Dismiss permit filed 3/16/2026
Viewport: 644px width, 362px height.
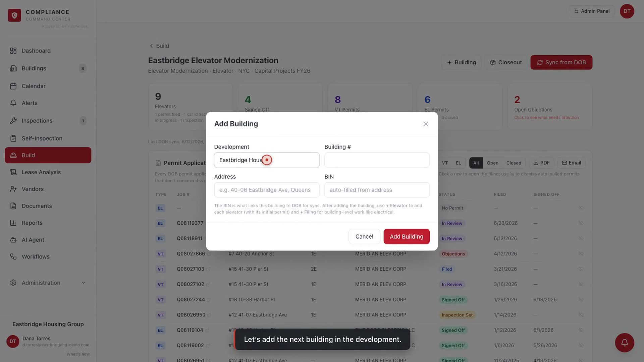[581, 284]
